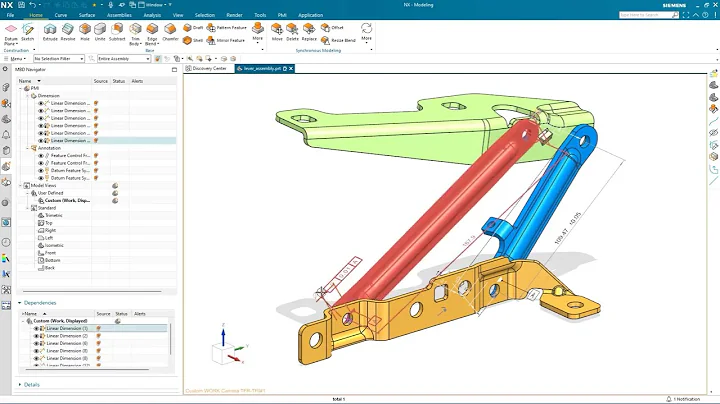Open the Menu dropdown
This screenshot has height=404, width=720.
pyautogui.click(x=15, y=59)
